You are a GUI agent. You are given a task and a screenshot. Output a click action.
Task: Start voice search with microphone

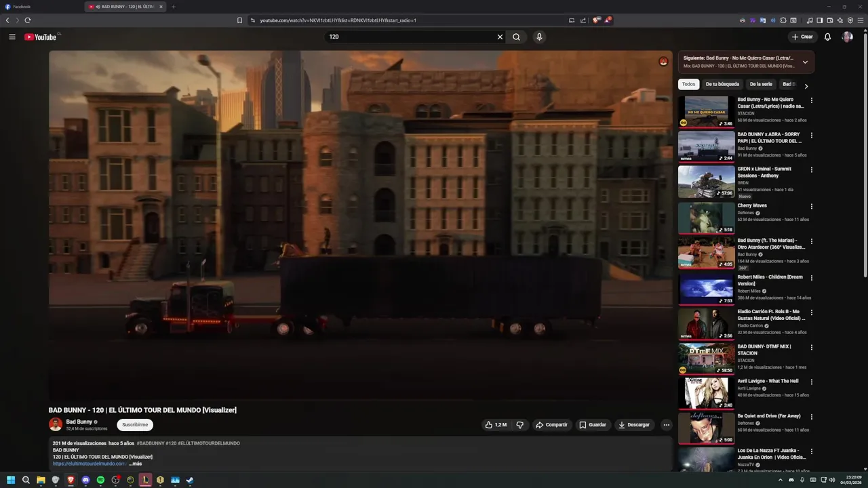point(539,37)
